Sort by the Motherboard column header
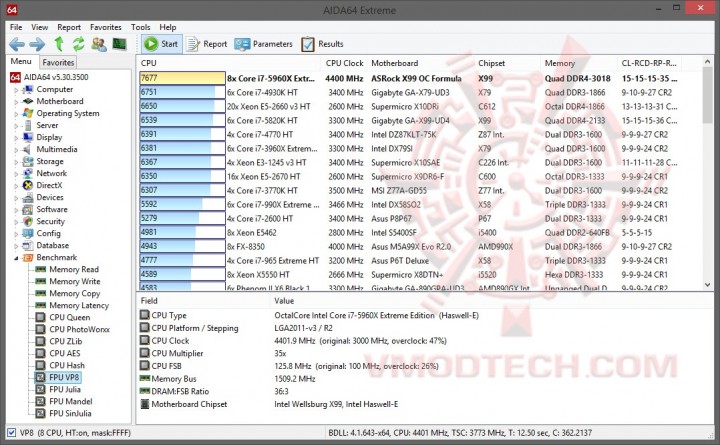Screen dimensions: 720x445 (x=420, y=63)
